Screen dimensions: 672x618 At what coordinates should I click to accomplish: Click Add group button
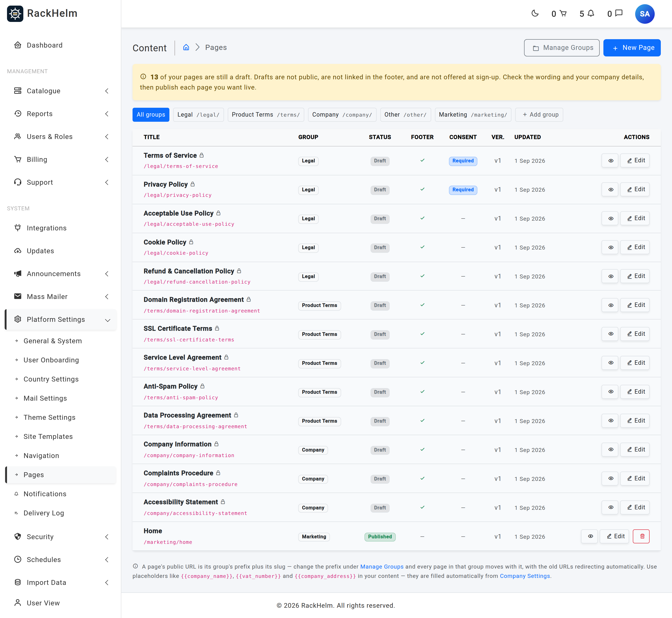click(x=539, y=115)
